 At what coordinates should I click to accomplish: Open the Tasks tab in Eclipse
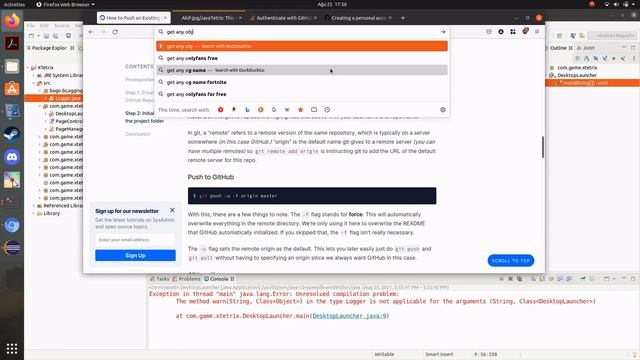(x=159, y=279)
